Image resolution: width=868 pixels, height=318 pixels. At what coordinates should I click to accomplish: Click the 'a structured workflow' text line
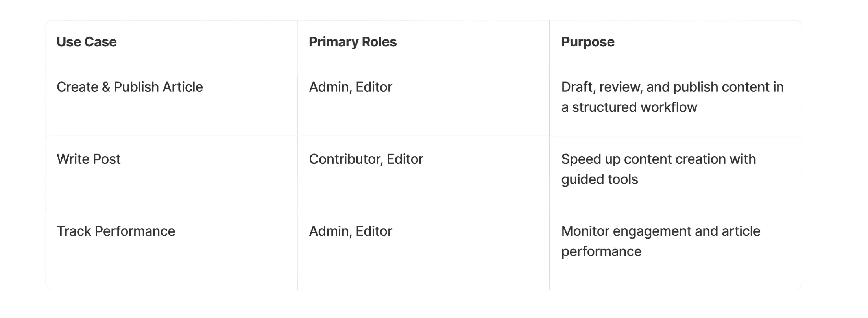point(629,107)
